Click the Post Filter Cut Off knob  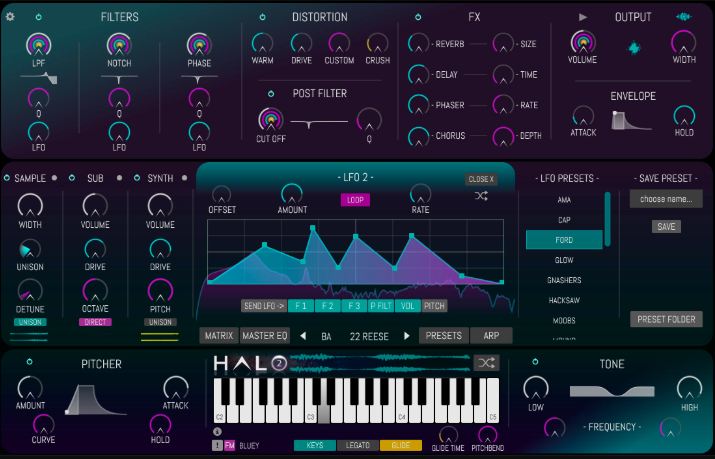[271, 119]
